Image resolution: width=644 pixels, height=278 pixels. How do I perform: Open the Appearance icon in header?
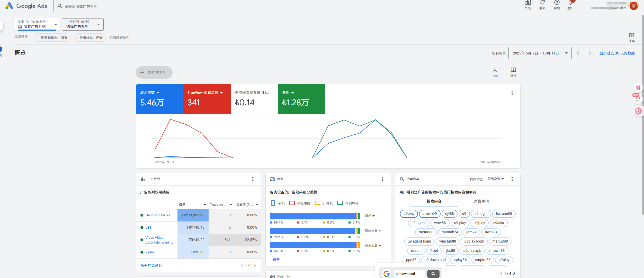(x=528, y=3)
